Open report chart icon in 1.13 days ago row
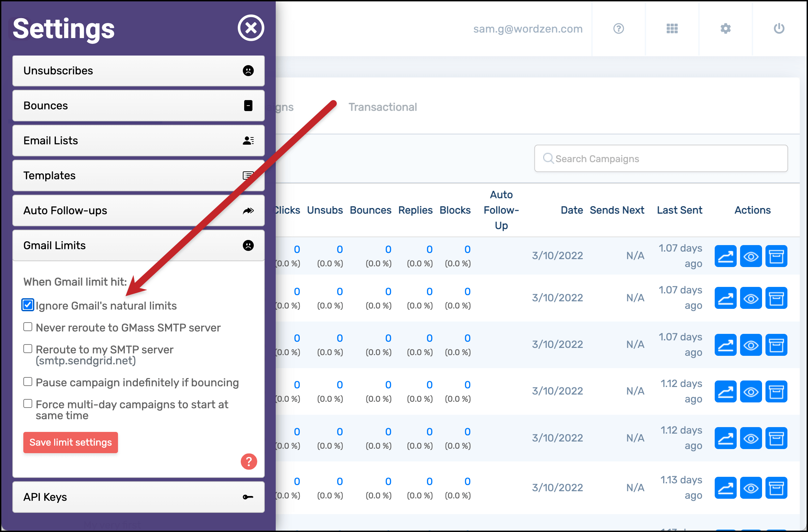The height and width of the screenshot is (532, 808). coord(725,488)
